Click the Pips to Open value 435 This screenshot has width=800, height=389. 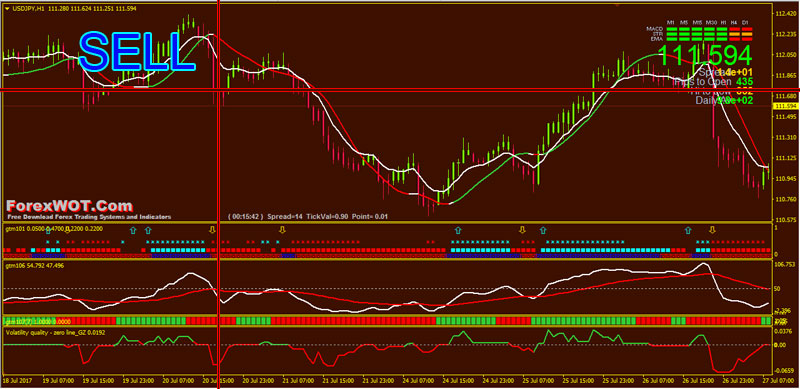(x=744, y=82)
